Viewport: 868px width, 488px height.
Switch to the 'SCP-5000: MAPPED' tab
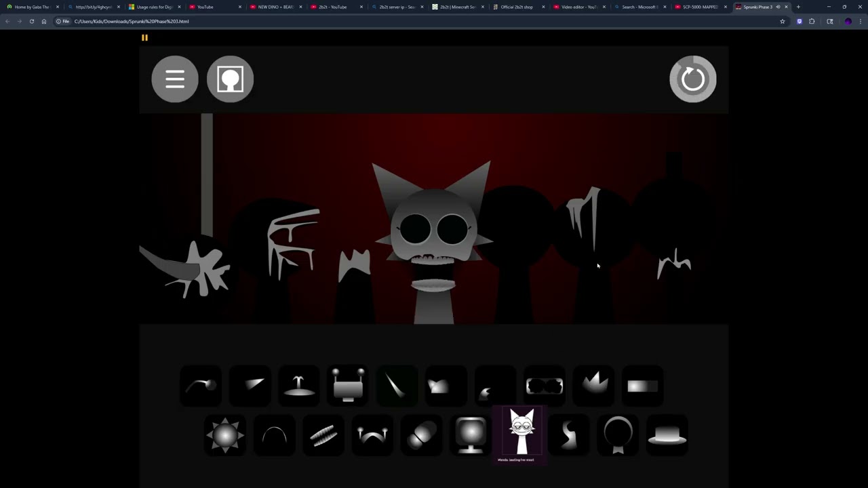click(700, 7)
